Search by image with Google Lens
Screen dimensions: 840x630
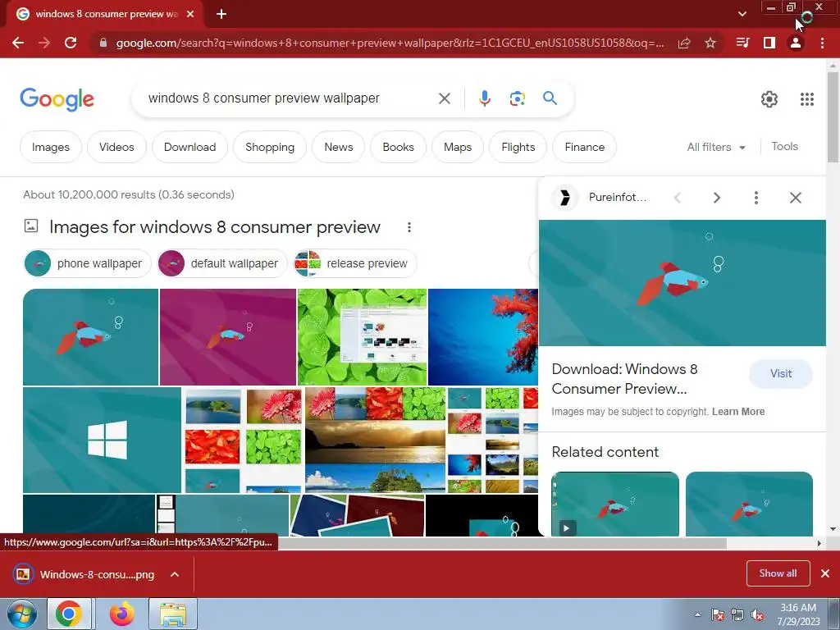[517, 98]
